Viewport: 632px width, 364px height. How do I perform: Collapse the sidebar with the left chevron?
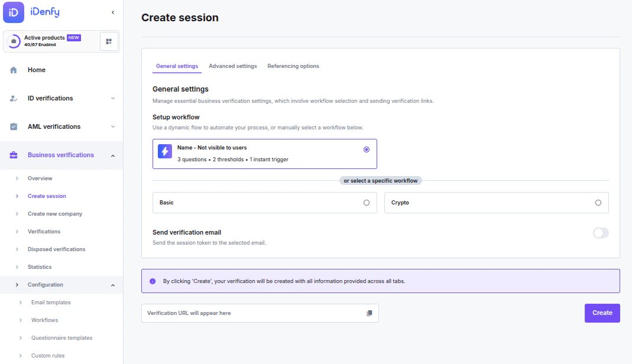tap(112, 11)
